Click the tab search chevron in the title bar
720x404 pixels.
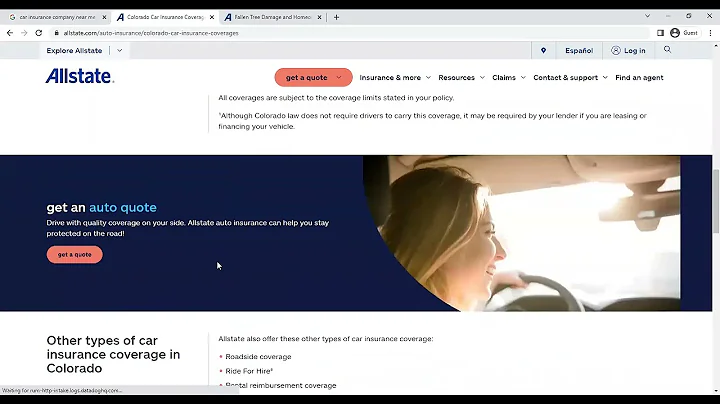coord(647,16)
